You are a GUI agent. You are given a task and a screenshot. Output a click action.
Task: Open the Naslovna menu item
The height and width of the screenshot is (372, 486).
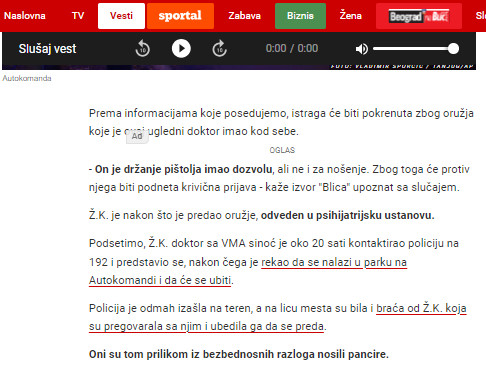25,16
